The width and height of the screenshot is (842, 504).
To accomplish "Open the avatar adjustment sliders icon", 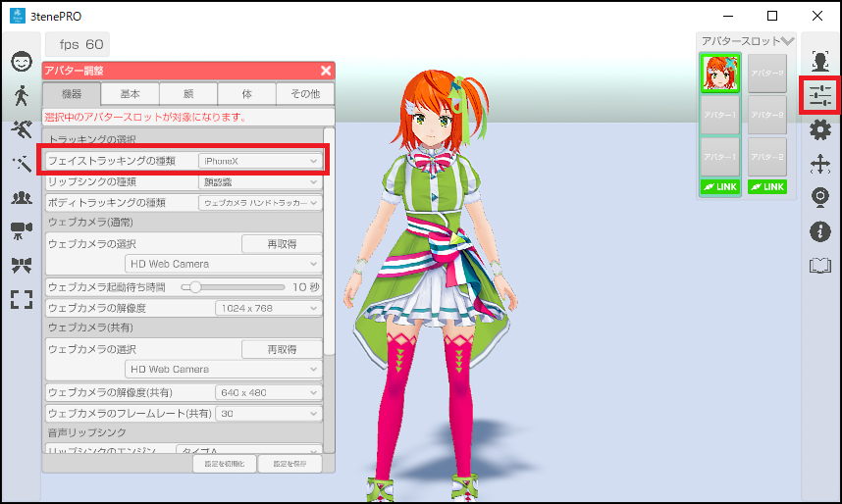I will coord(820,95).
